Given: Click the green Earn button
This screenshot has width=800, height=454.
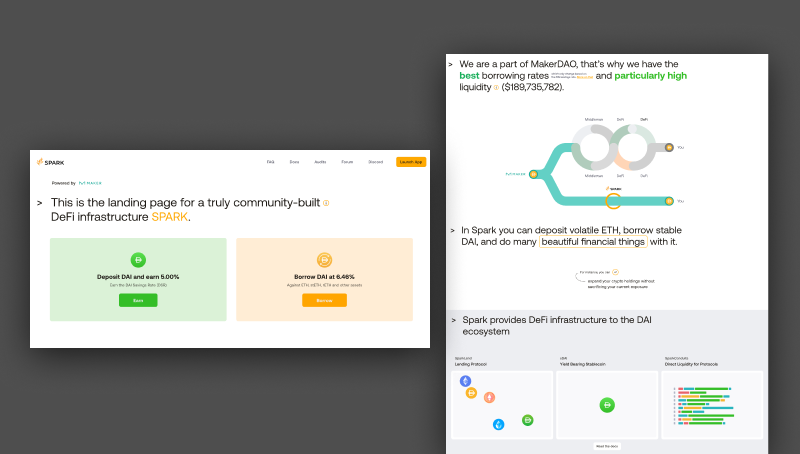Looking at the screenshot, I should 138,300.
